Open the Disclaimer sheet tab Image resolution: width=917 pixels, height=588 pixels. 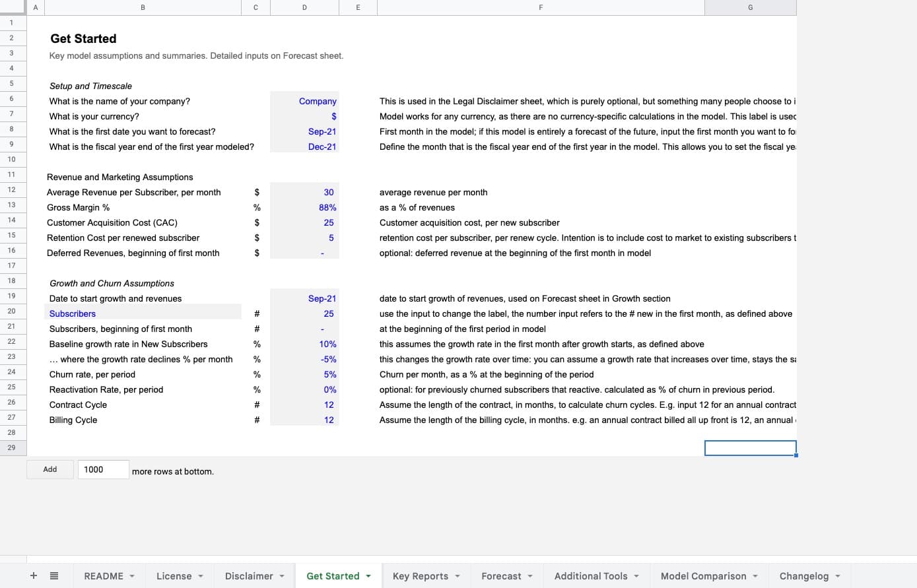coord(249,576)
